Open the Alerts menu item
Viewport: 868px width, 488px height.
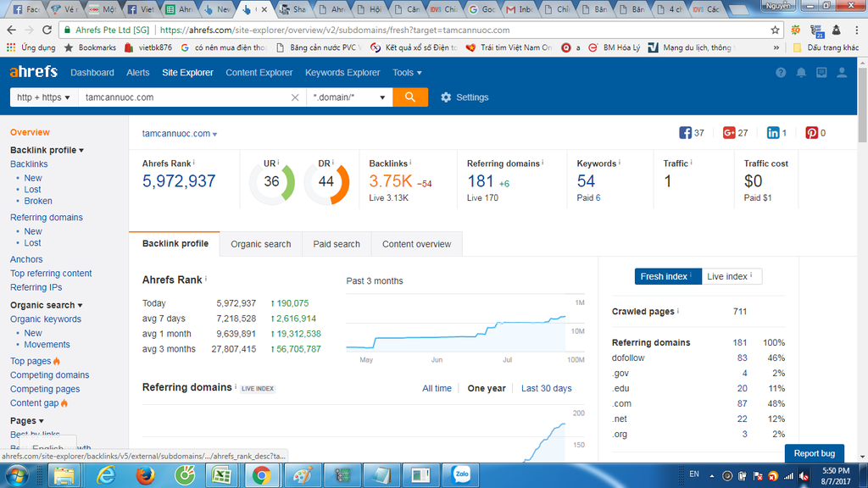tap(138, 73)
